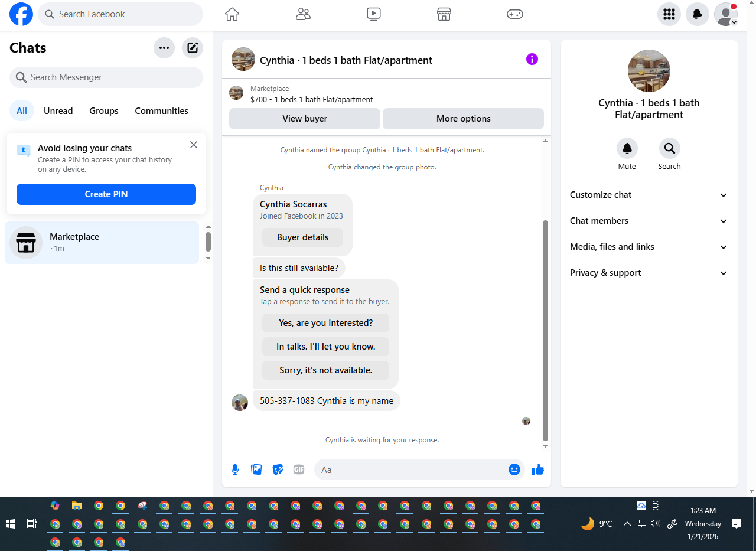Screen dimensions: 756x551
Task: Send quick response 'Sorry, it's not available.'
Action: coord(326,370)
